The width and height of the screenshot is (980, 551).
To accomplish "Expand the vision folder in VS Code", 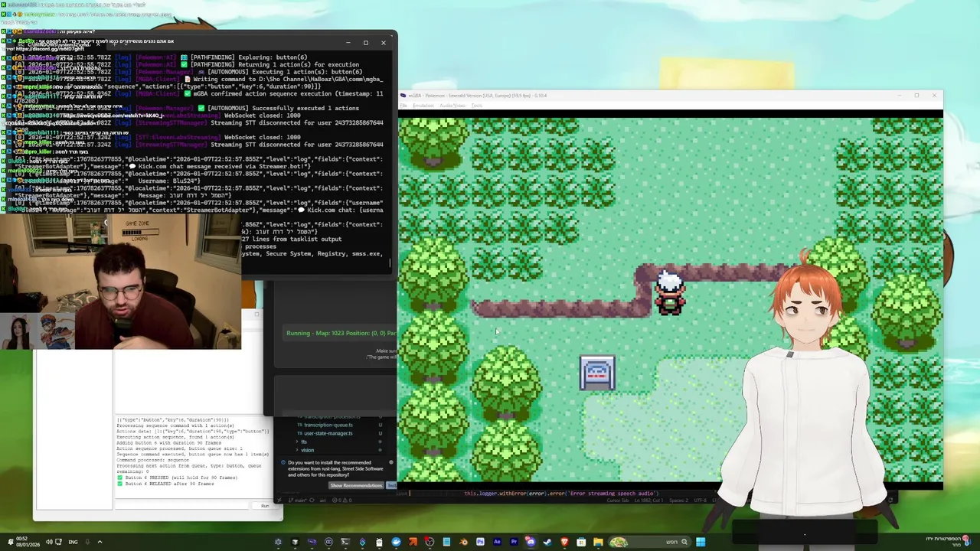I will 306,450.
